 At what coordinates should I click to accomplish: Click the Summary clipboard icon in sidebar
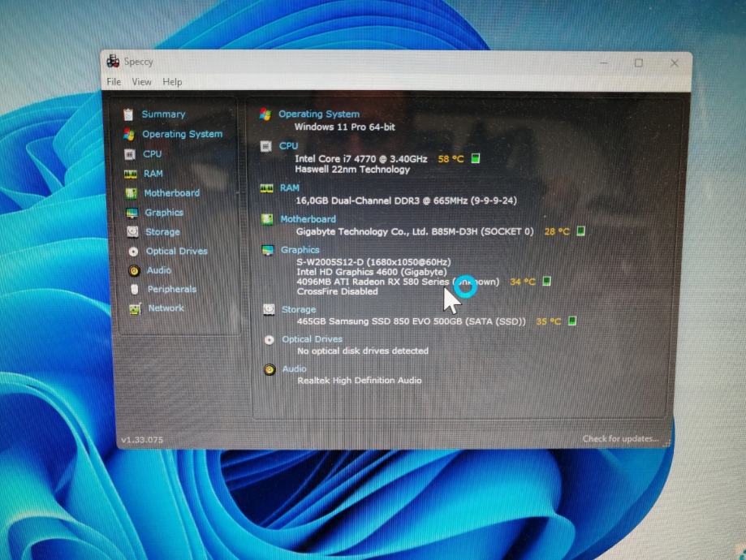(128, 114)
